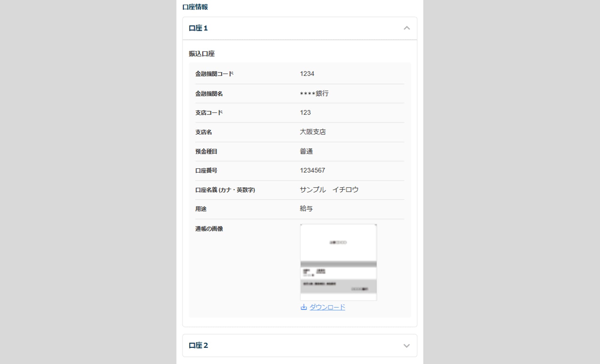Select the 金融機関コード value 1234
This screenshot has height=364, width=600.
(x=307, y=74)
